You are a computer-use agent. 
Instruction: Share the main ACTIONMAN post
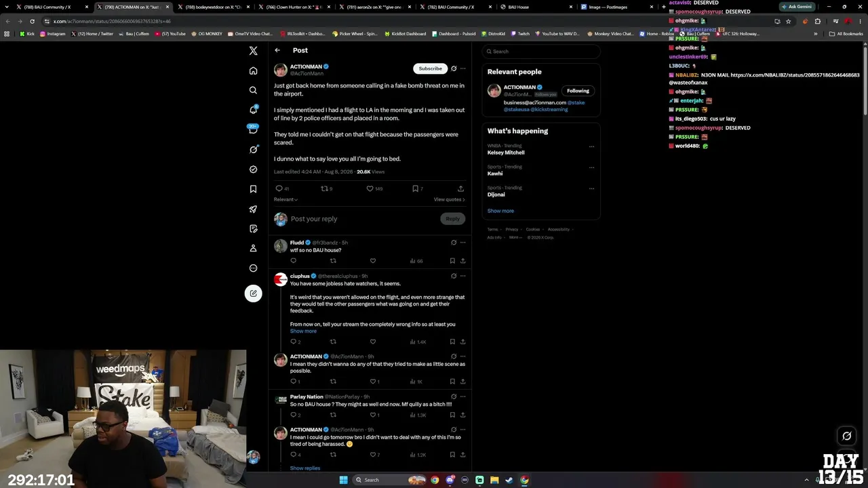click(461, 188)
